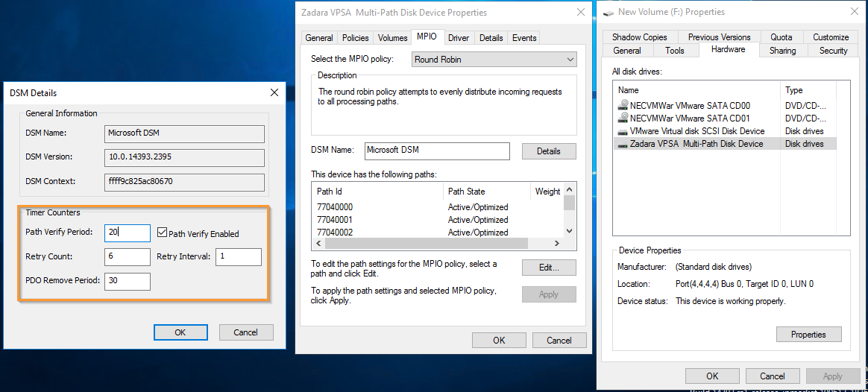Click the Weight column header
The width and height of the screenshot is (868, 392).
tap(547, 192)
